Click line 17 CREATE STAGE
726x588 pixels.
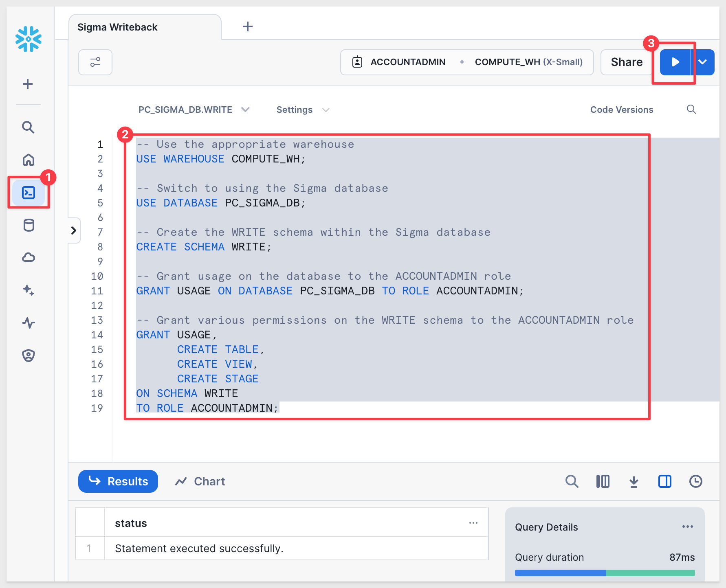coord(218,379)
